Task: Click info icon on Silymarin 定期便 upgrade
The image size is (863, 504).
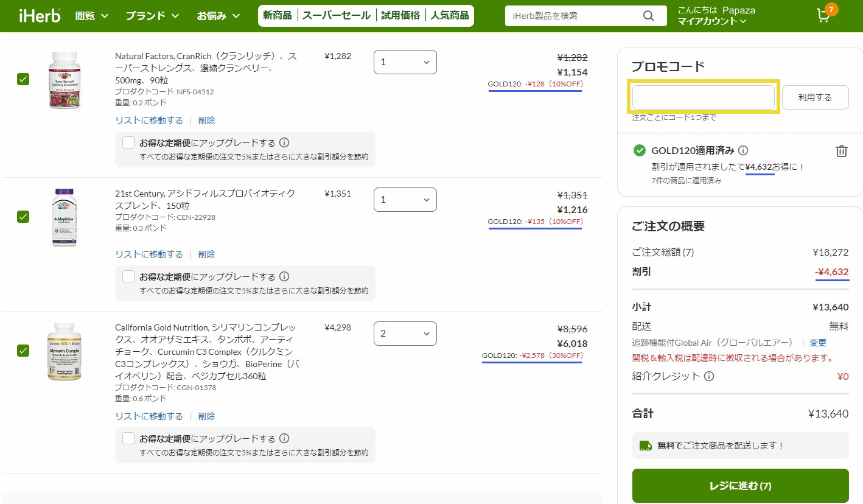Action: (284, 439)
